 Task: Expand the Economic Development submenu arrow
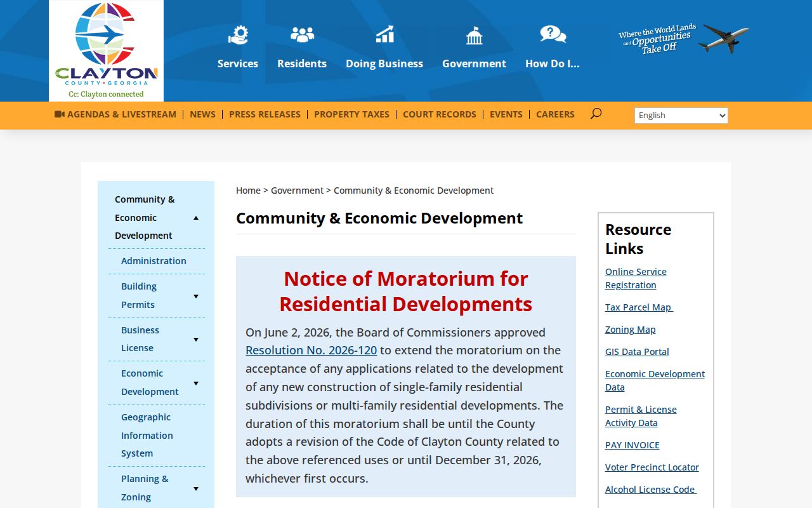tap(196, 383)
